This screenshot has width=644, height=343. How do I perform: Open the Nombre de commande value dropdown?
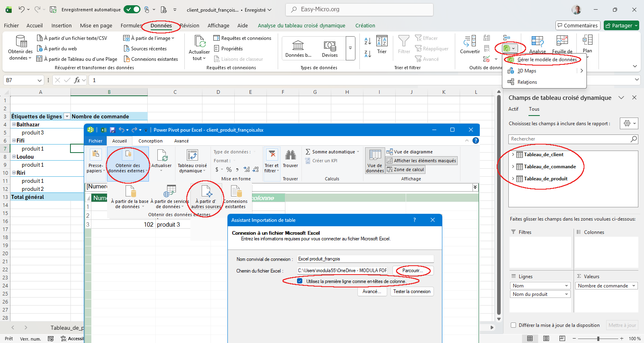634,286
